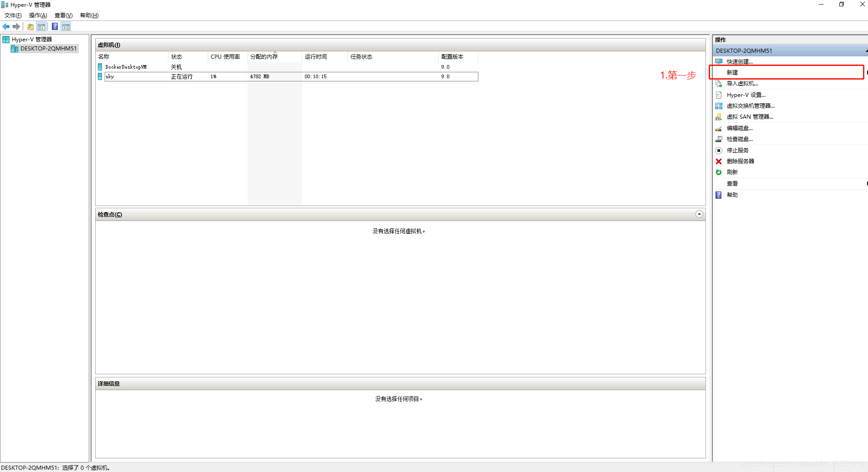Click the 正在运行 status of sky
Viewport: 868px width, 472px height.
coord(182,76)
